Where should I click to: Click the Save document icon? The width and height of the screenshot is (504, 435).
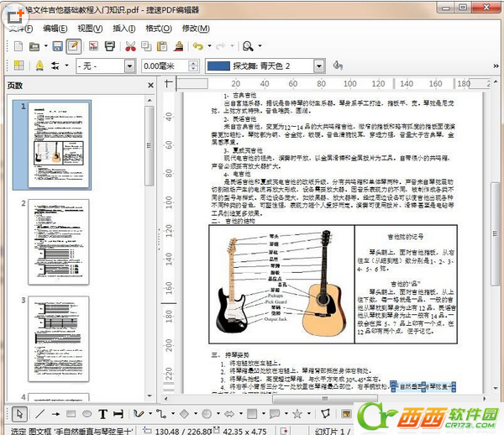(x=57, y=45)
